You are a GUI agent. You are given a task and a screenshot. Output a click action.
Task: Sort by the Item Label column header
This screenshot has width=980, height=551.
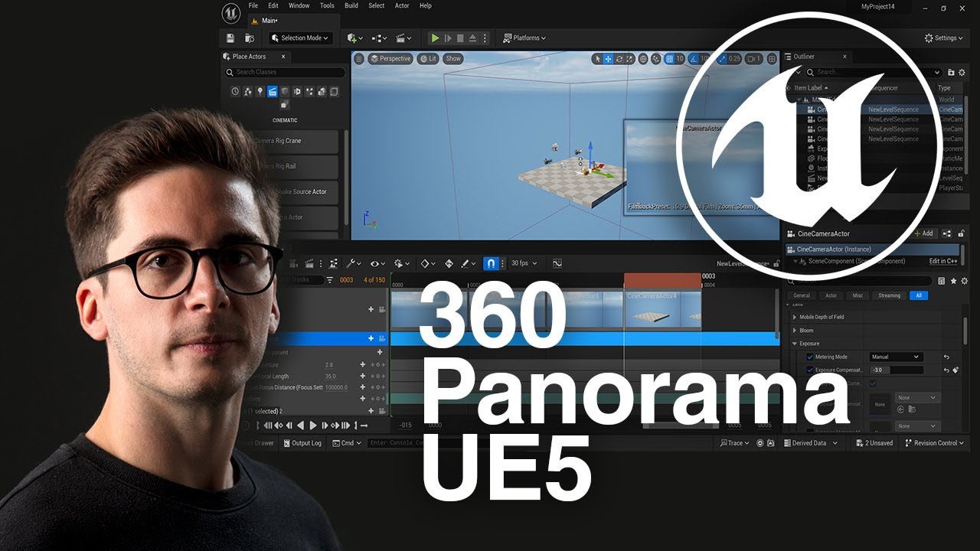tap(812, 88)
